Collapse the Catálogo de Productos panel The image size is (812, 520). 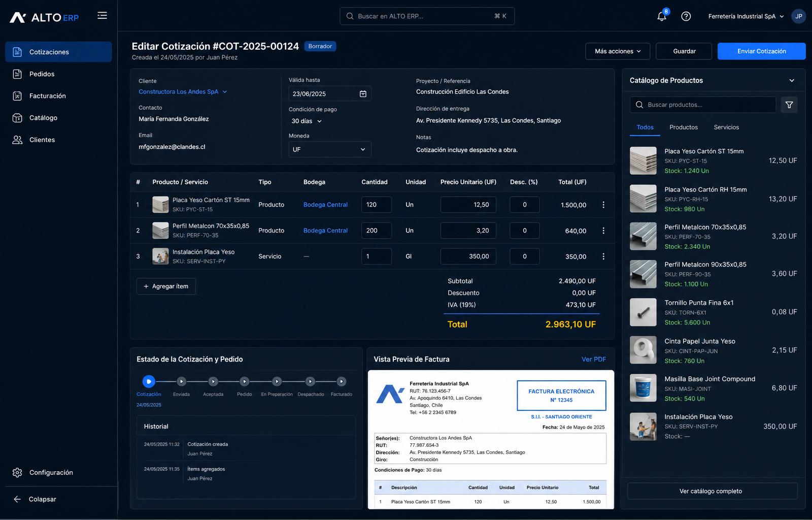tap(792, 81)
